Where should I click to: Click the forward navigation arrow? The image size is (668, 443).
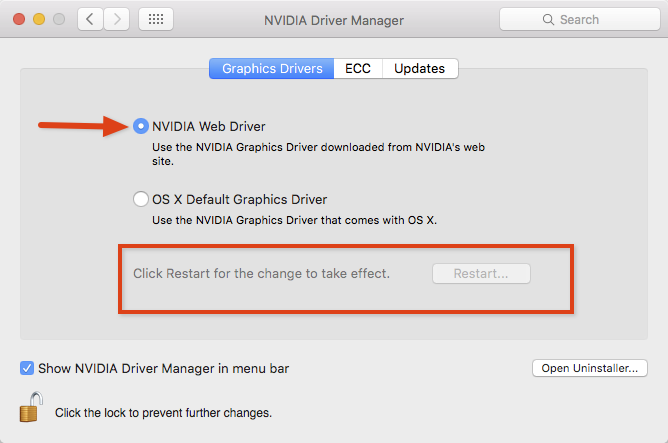117,19
